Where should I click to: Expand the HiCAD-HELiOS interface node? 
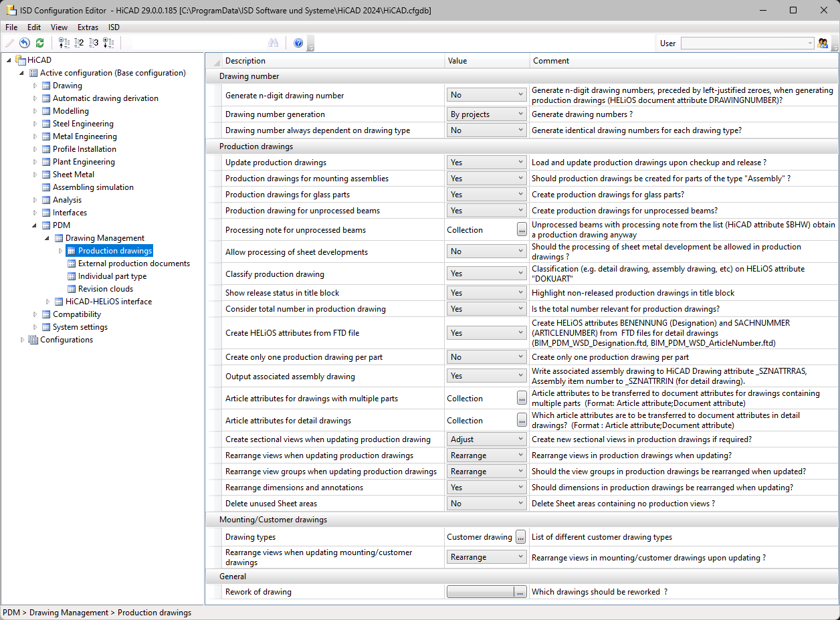48,302
